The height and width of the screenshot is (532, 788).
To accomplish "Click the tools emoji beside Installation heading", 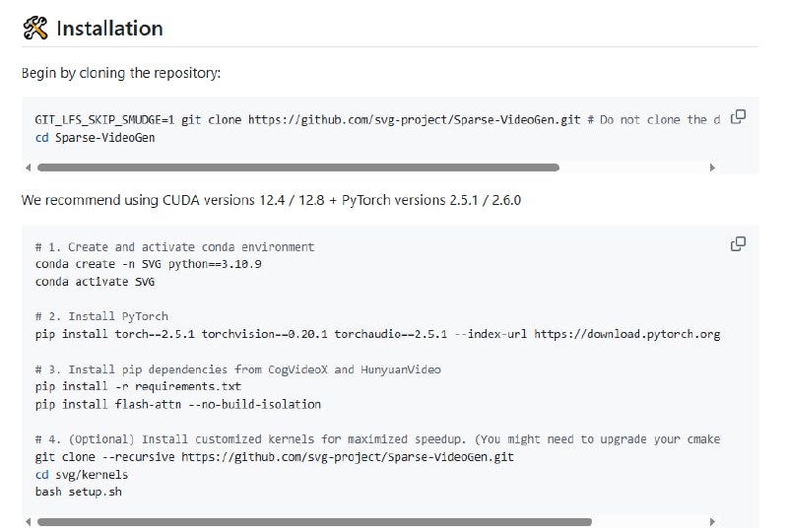I will [x=34, y=29].
